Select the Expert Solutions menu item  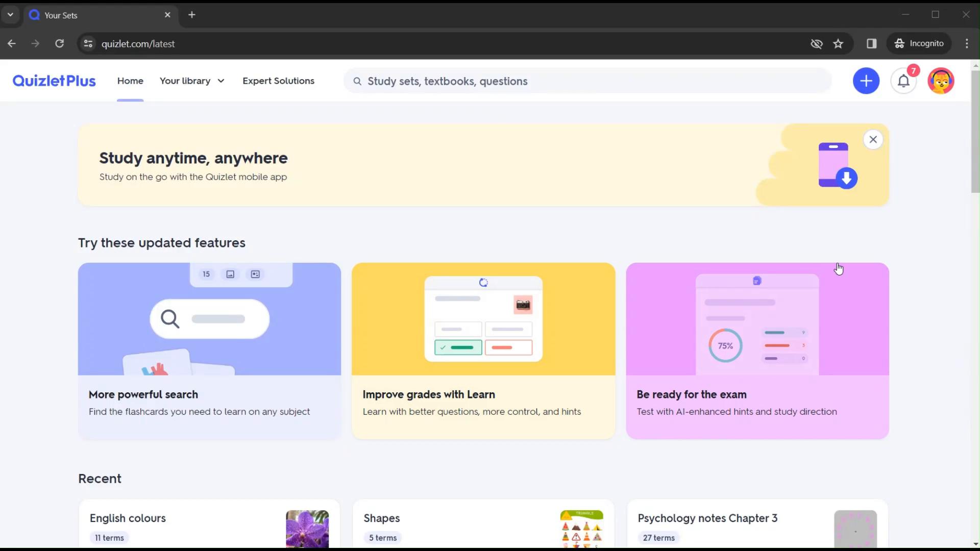pyautogui.click(x=278, y=81)
